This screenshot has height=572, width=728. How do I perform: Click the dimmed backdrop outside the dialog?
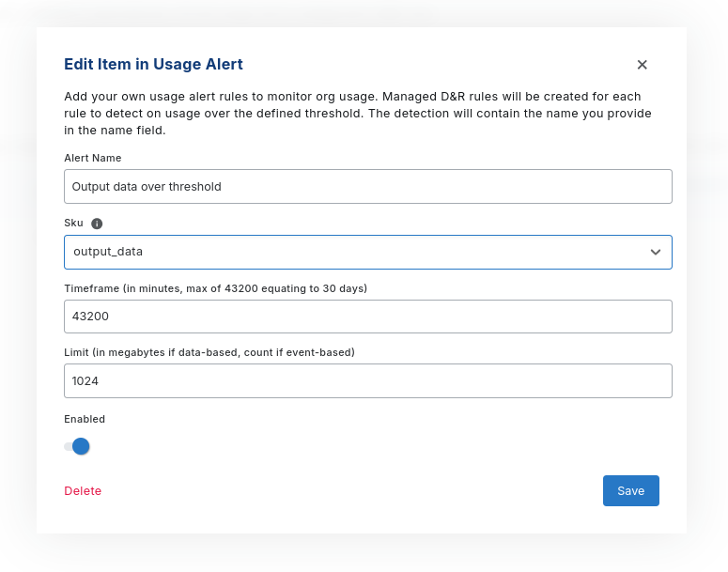tap(707, 282)
